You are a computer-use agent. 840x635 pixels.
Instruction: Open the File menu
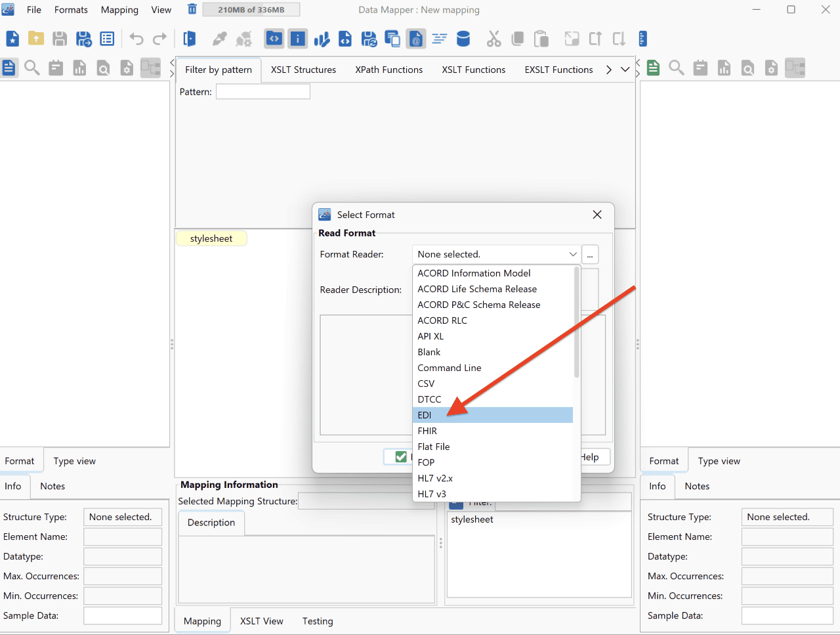click(x=34, y=10)
